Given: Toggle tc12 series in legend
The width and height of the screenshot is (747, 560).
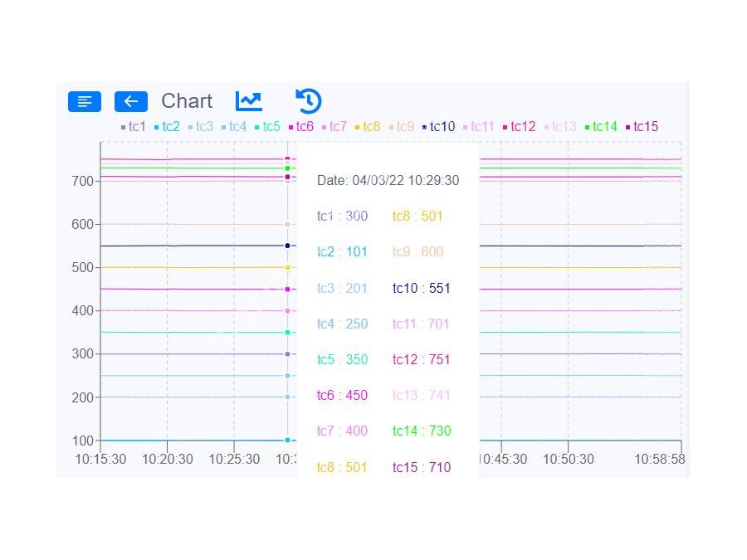Looking at the screenshot, I should 520,127.
